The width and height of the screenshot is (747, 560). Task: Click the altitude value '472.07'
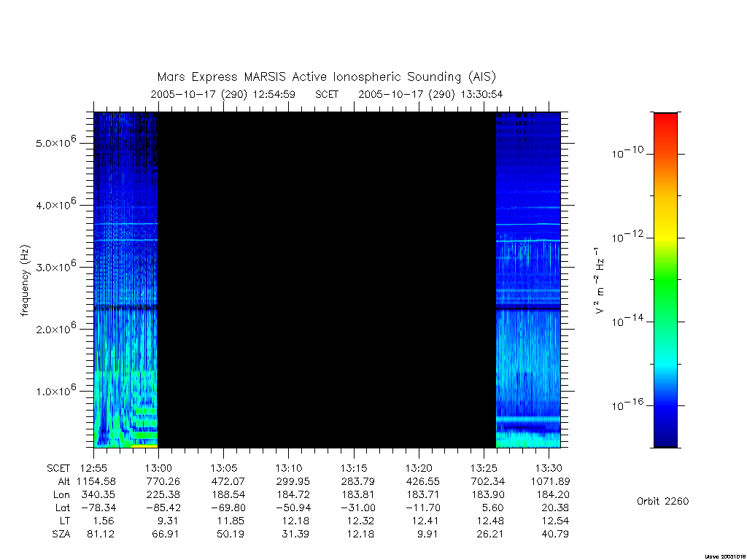coord(228,481)
